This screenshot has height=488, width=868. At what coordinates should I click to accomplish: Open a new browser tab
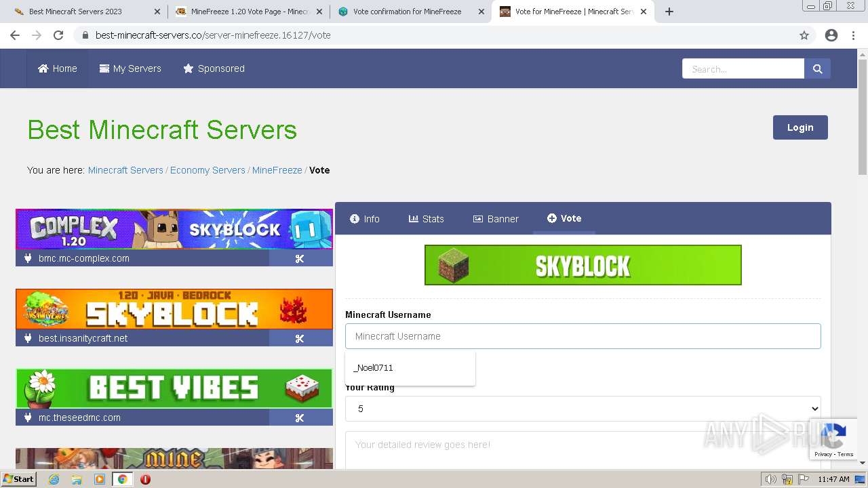[x=669, y=12]
